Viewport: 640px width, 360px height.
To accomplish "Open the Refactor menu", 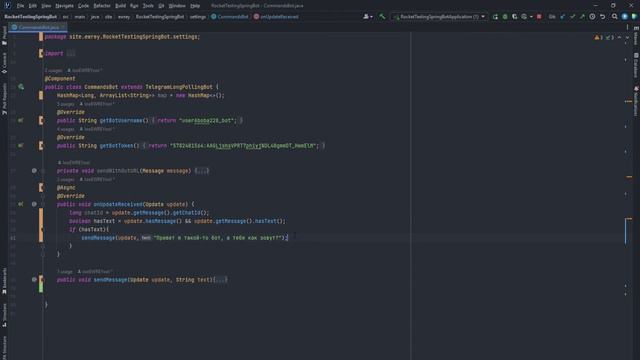I will click(x=102, y=6).
